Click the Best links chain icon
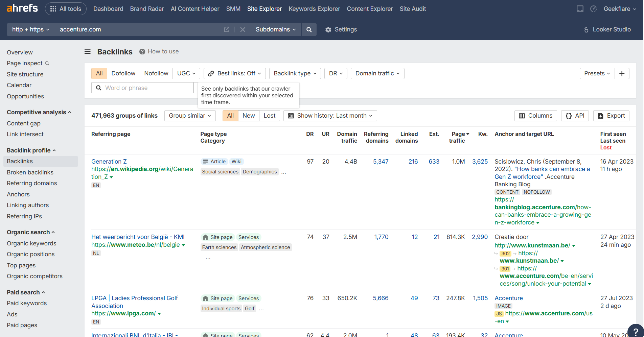Screen dimensions: 644x337 click(211, 73)
